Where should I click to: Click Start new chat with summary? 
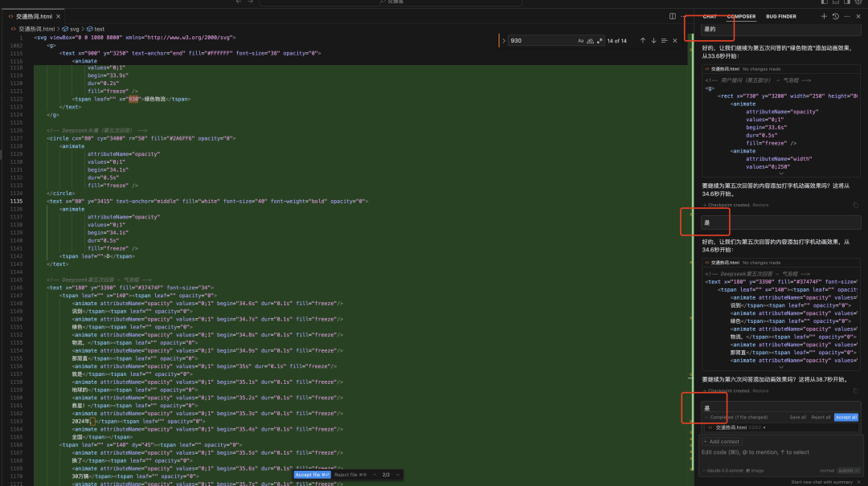pos(822,482)
